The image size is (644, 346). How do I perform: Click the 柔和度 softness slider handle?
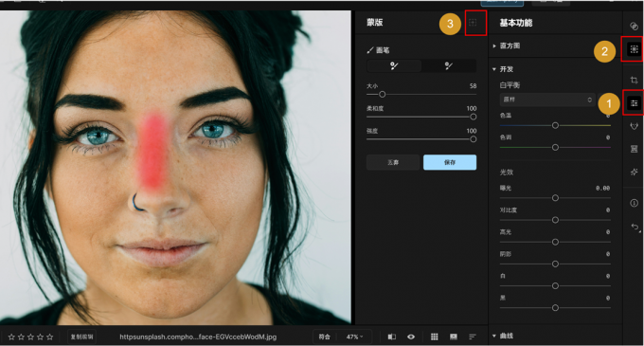coord(474,117)
